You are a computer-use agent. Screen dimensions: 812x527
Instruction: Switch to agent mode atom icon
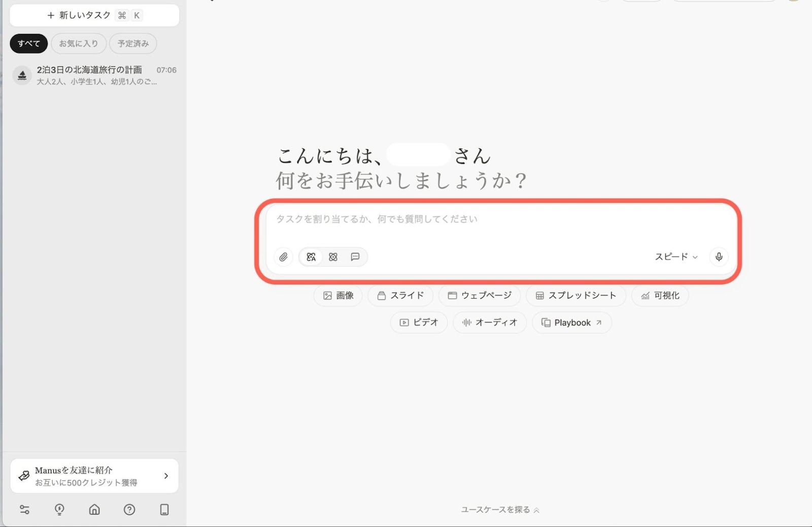tap(333, 257)
